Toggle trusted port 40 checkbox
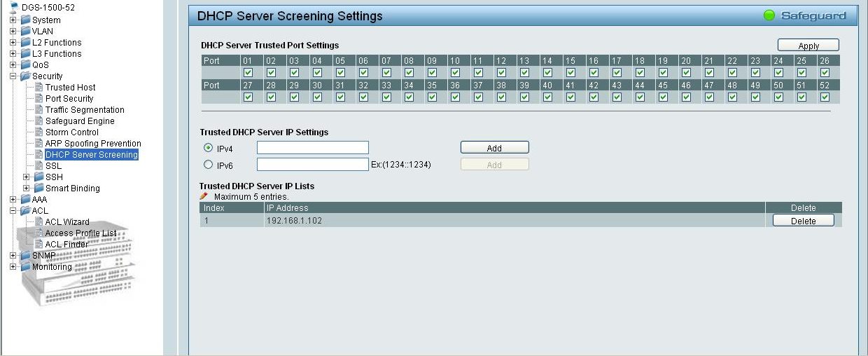Screen dimensions: 868x356 point(547,97)
